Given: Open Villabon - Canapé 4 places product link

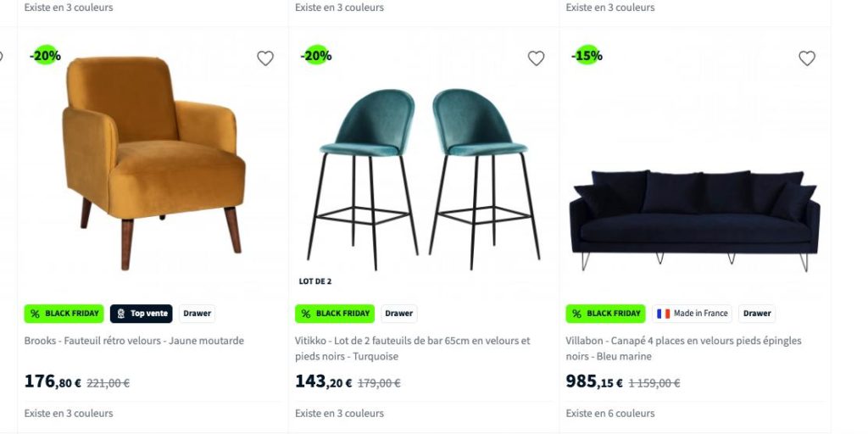Looking at the screenshot, I should [684, 348].
